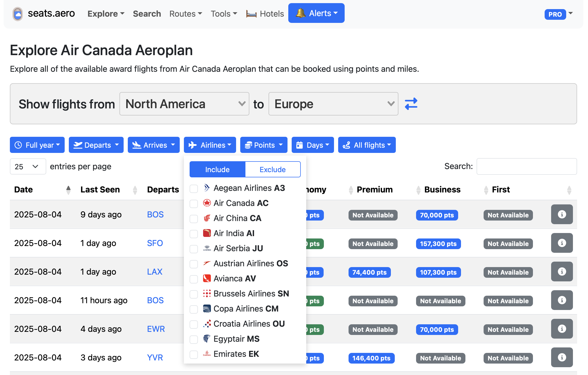Check the Copa Airlines CM checkbox
Screen dimensions: 588x375
point(194,309)
